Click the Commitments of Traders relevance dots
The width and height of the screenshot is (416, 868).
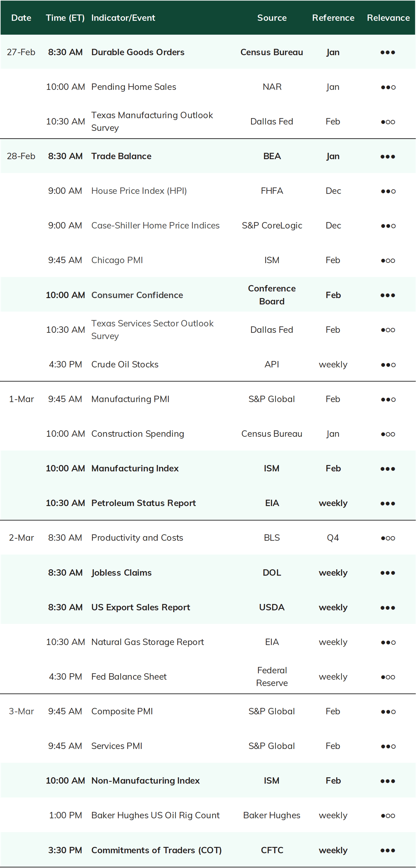click(x=388, y=850)
